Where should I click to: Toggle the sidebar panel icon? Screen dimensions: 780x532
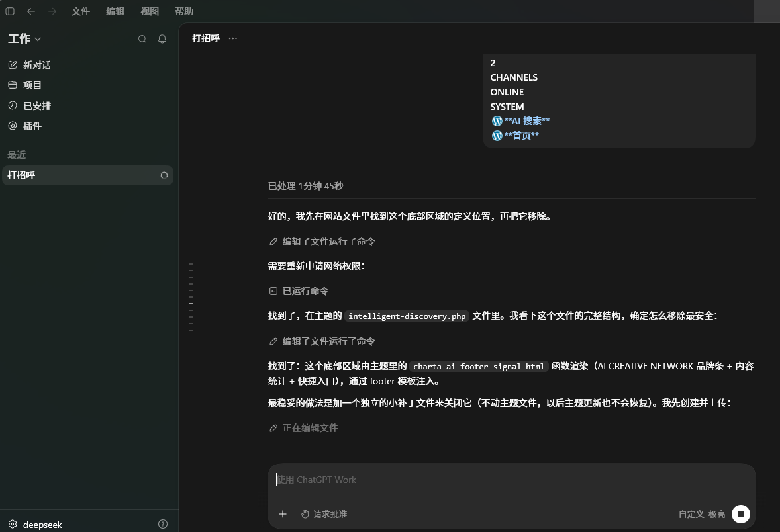[x=10, y=11]
